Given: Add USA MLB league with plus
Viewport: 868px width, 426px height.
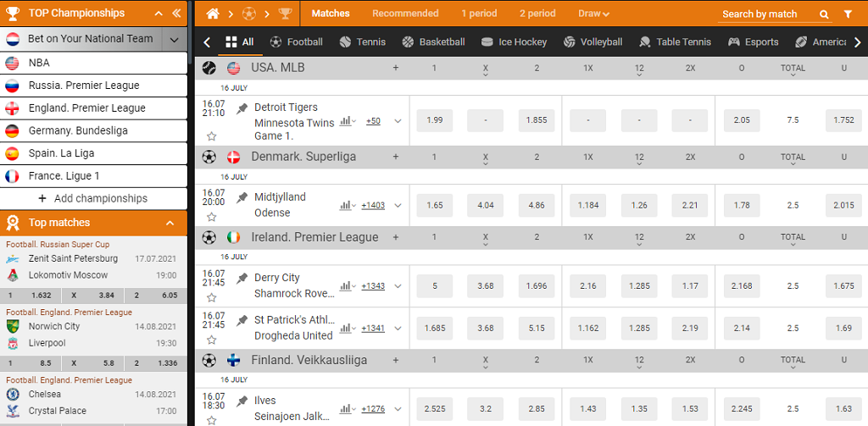Looking at the screenshot, I should click(x=396, y=68).
